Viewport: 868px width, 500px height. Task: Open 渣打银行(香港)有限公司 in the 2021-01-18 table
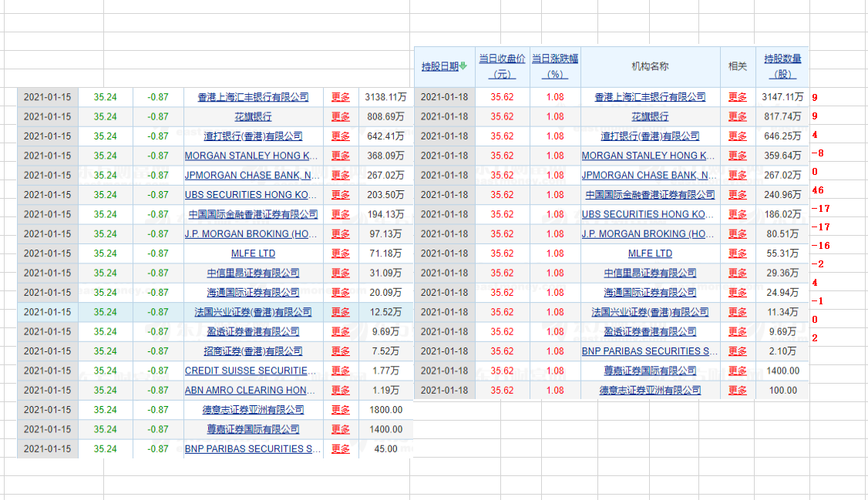tap(650, 136)
